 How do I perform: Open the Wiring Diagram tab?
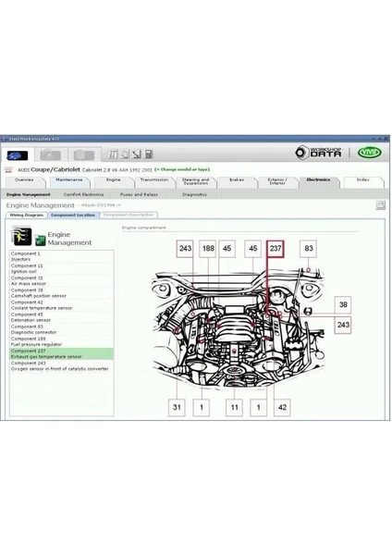pyautogui.click(x=27, y=215)
